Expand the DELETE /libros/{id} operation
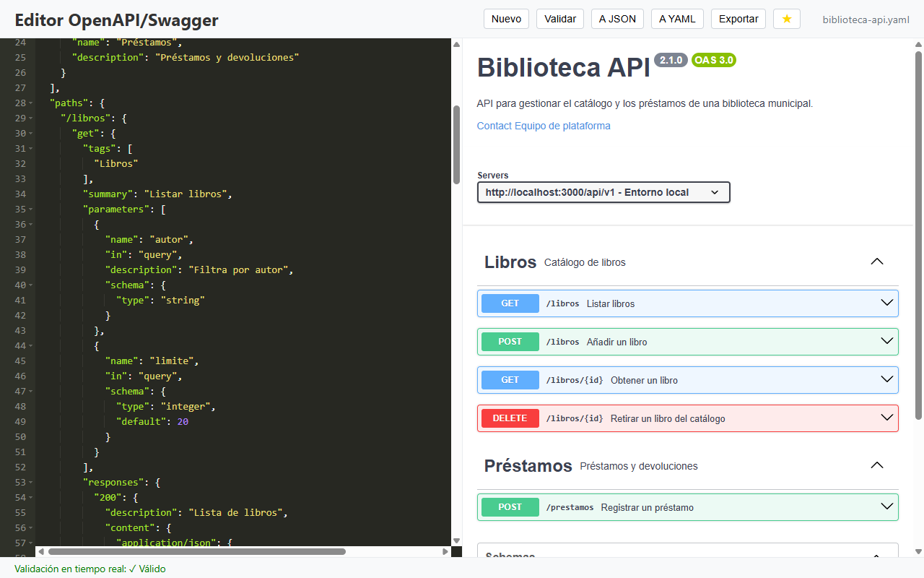This screenshot has height=578, width=924. coord(688,418)
